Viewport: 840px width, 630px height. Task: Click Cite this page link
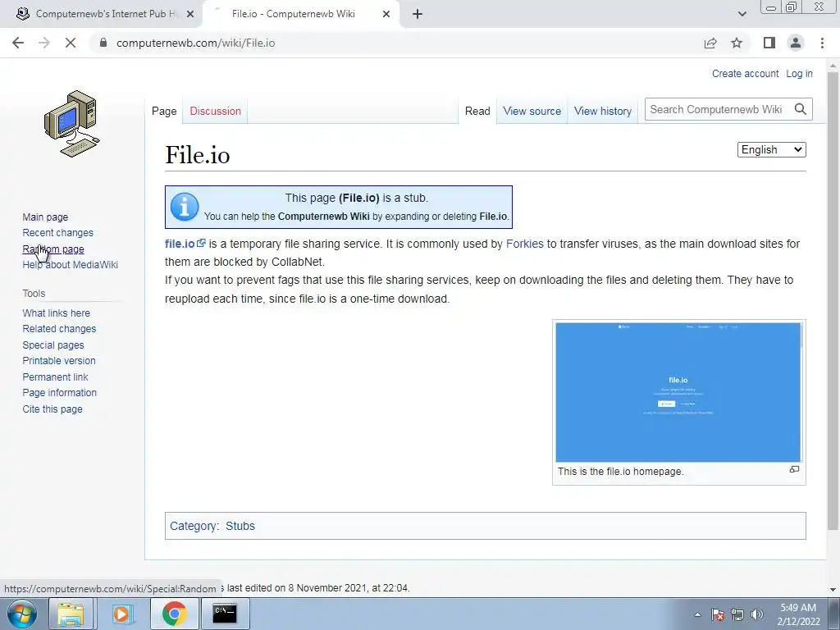click(x=52, y=409)
